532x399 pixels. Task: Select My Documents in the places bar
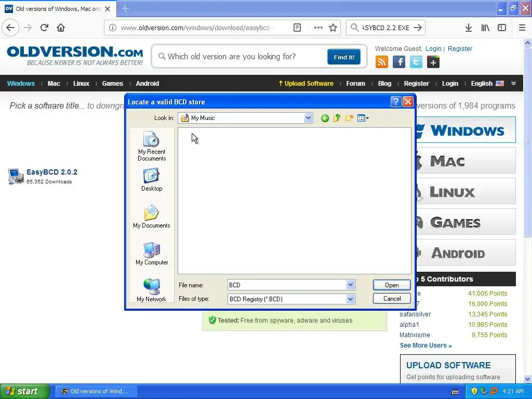coord(152,217)
